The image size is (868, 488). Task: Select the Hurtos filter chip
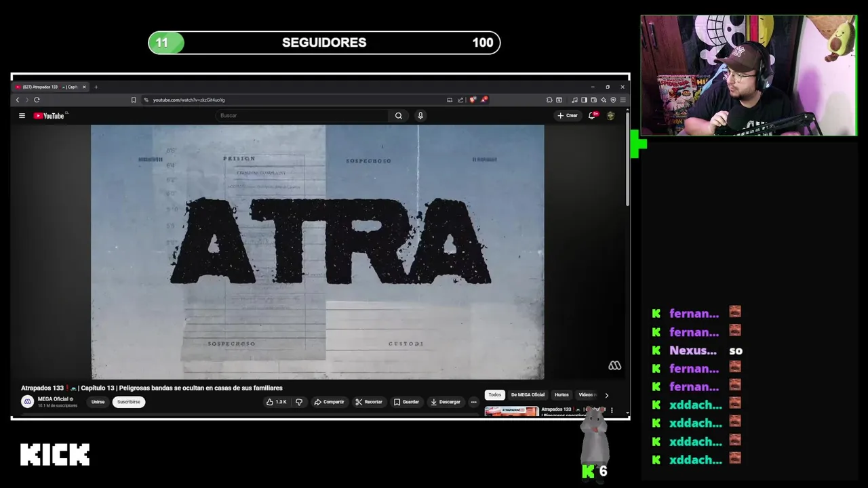pos(561,394)
